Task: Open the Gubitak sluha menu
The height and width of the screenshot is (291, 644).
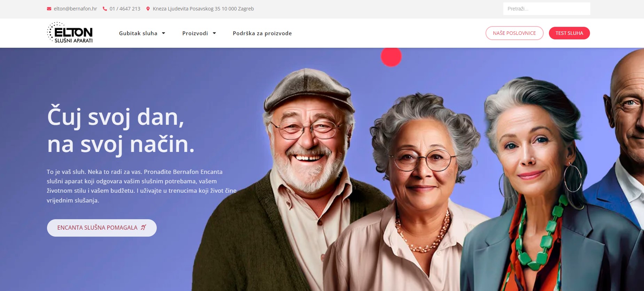Action: click(138, 33)
